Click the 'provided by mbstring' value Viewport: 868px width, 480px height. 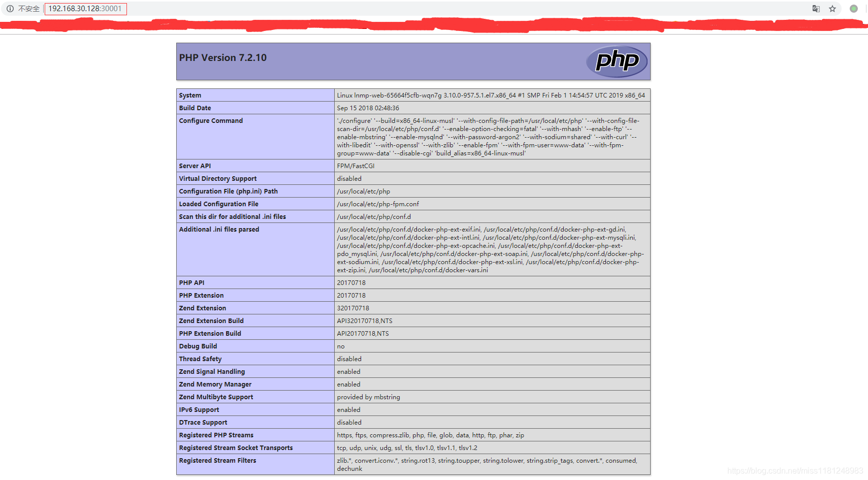point(368,397)
